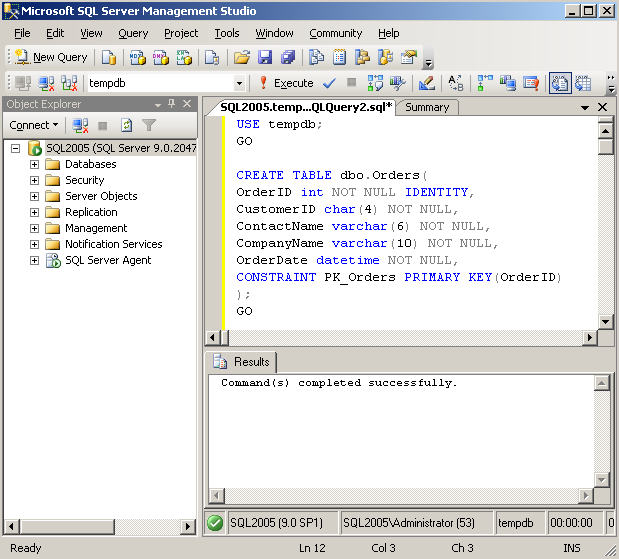
Task: Click the Standard toolbar options dropdown arrow
Action: coord(428,62)
